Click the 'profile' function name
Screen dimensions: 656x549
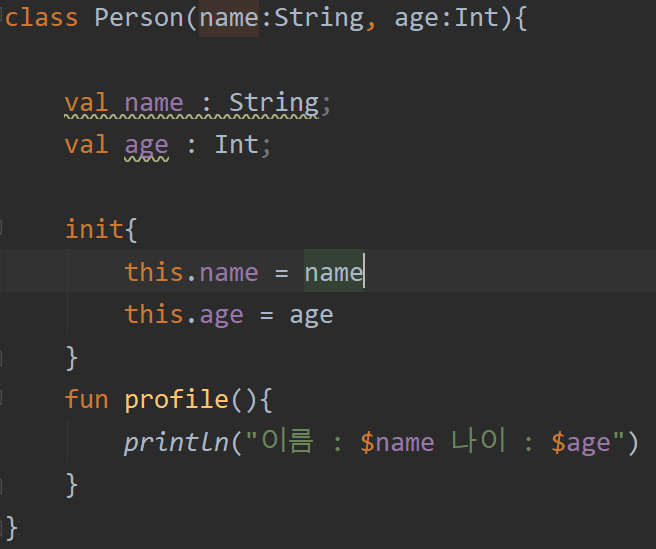pos(177,400)
